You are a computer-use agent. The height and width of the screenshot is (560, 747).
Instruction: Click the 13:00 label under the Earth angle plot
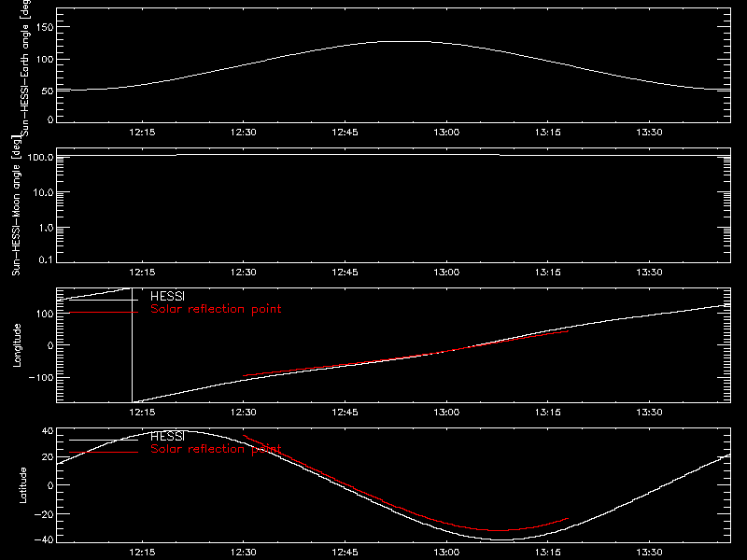[x=446, y=132]
